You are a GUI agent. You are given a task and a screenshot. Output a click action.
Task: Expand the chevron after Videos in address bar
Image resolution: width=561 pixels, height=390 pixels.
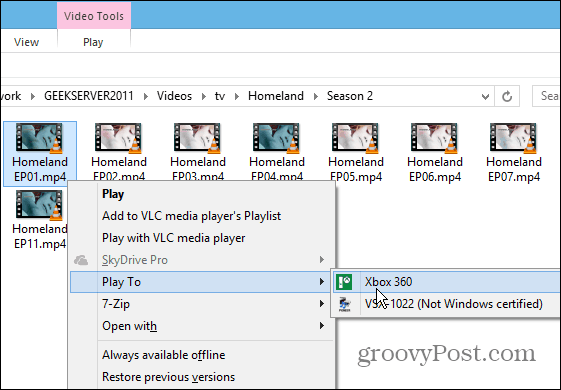pyautogui.click(x=204, y=97)
